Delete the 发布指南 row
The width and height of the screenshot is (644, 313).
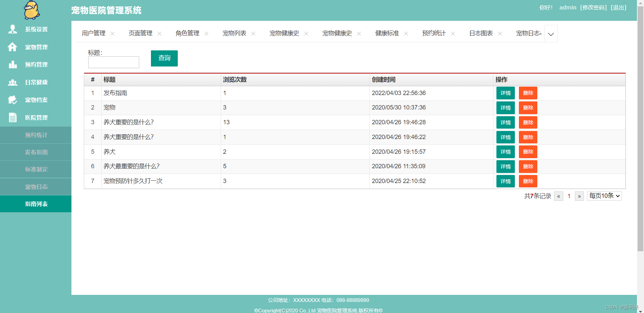click(x=528, y=93)
